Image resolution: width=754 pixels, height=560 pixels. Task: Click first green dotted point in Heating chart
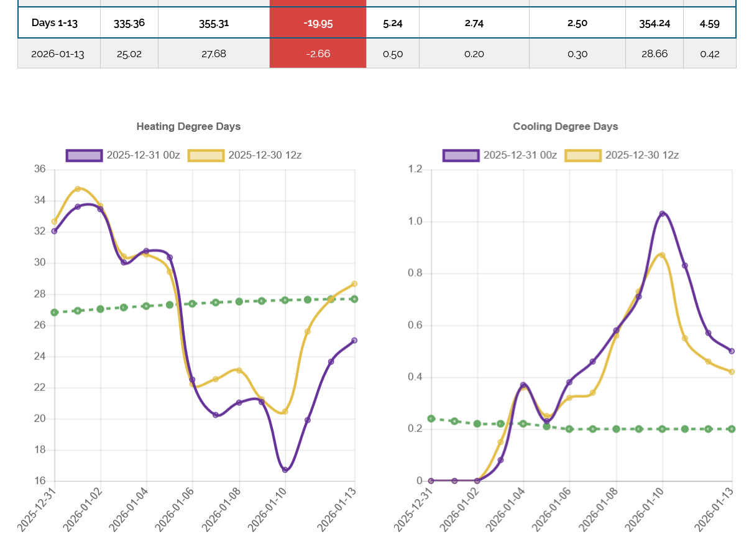pyautogui.click(x=55, y=313)
